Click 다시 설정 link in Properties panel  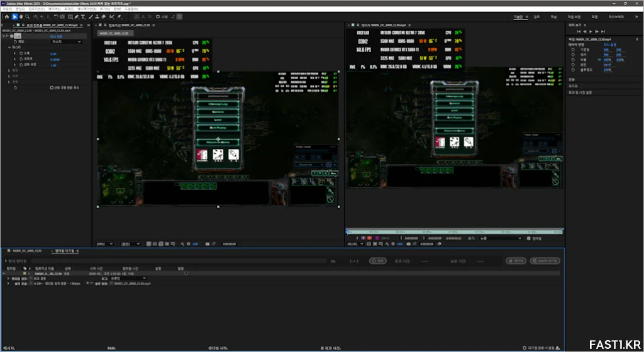[x=610, y=45]
